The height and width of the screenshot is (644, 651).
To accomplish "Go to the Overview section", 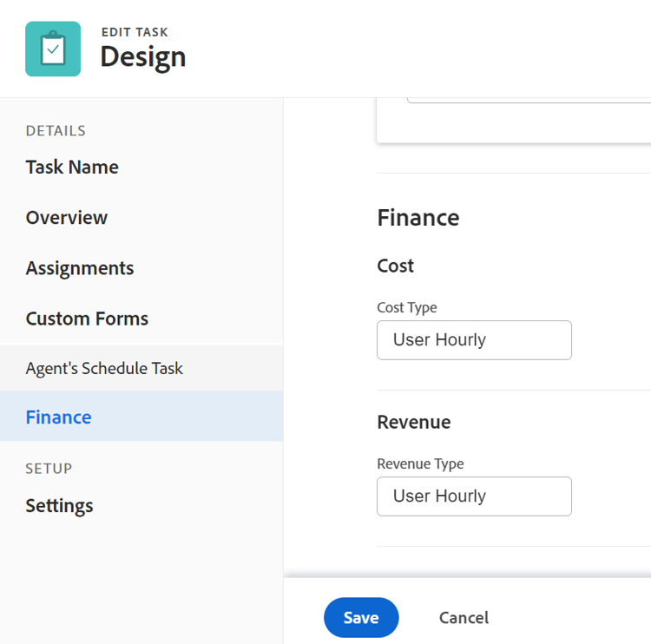I will pos(67,218).
